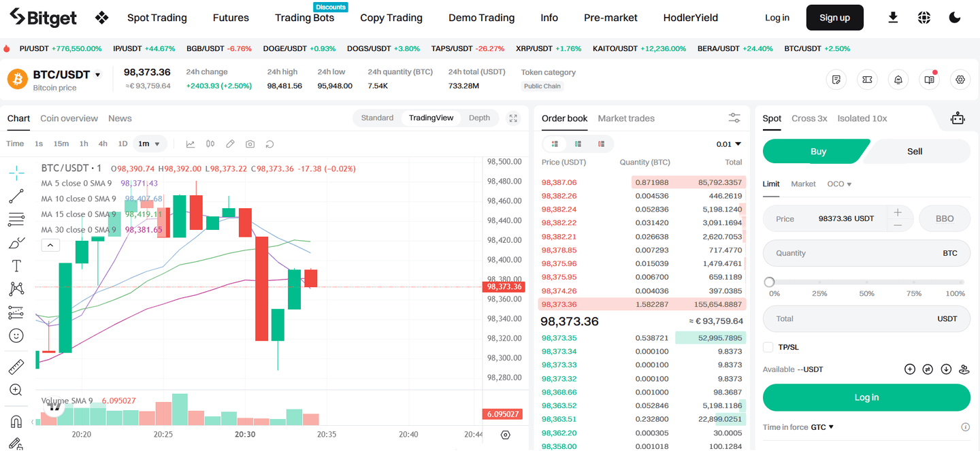This screenshot has height=451, width=980.
Task: Take a chart snapshot with the camera icon
Action: click(250, 144)
